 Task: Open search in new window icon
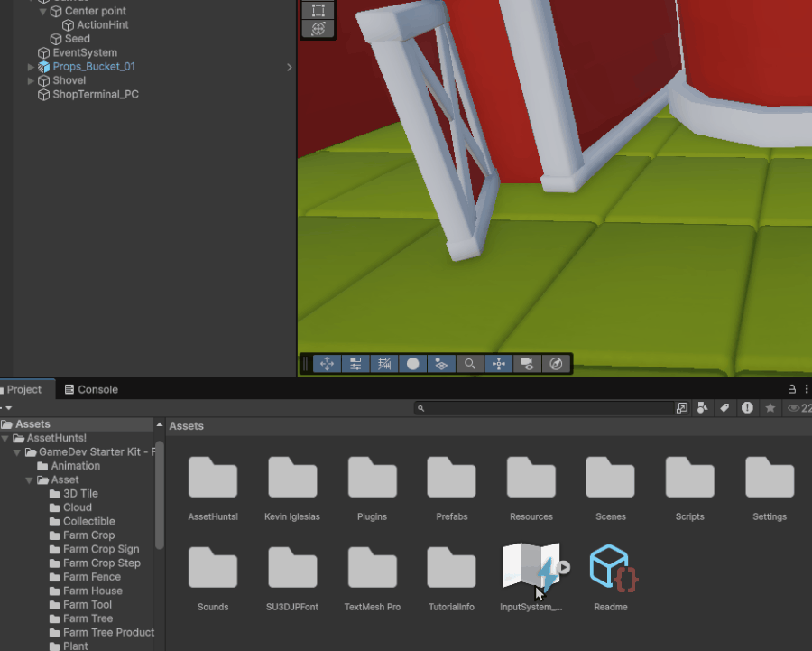point(682,408)
